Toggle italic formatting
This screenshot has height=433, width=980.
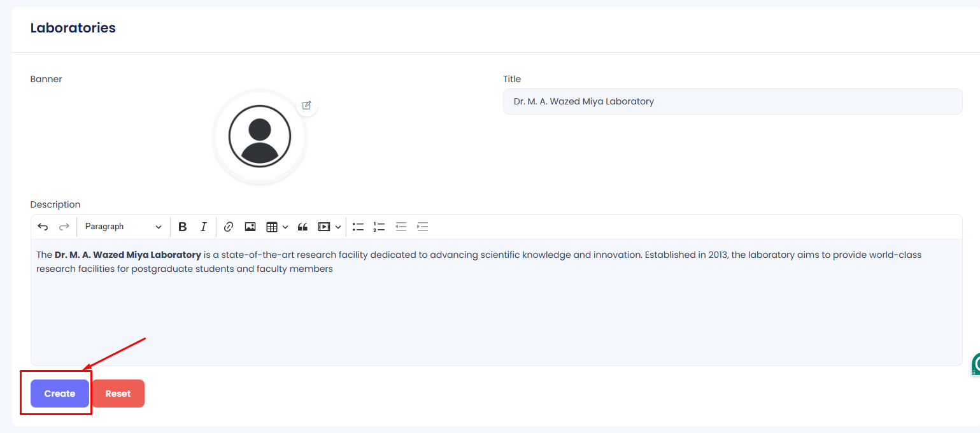[204, 227]
